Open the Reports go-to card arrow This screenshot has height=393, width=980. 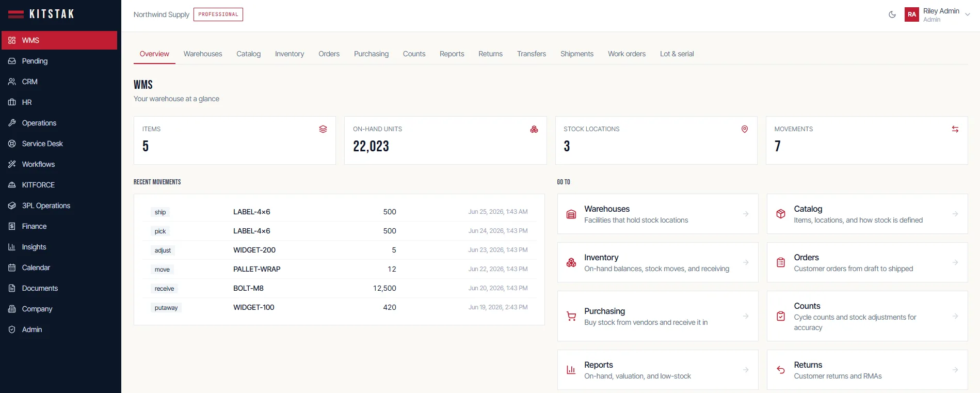click(746, 370)
